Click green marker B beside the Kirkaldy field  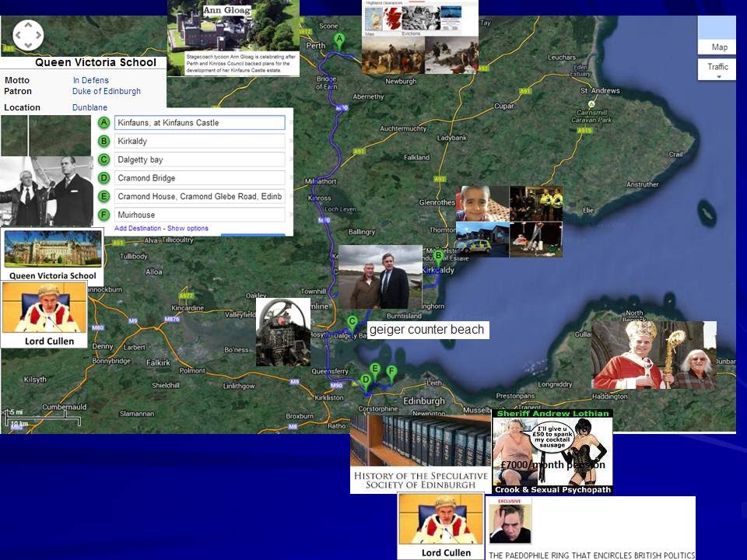(103, 141)
